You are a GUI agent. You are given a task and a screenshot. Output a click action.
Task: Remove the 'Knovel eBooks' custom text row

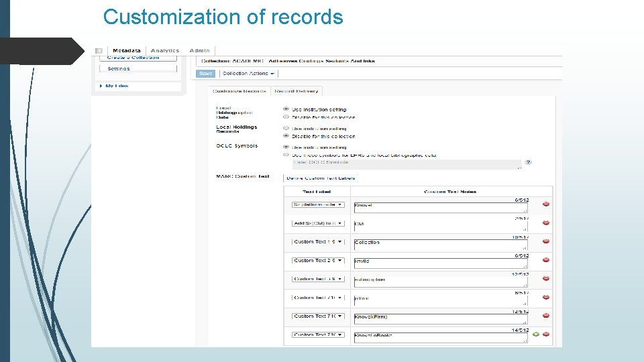[x=546, y=334]
